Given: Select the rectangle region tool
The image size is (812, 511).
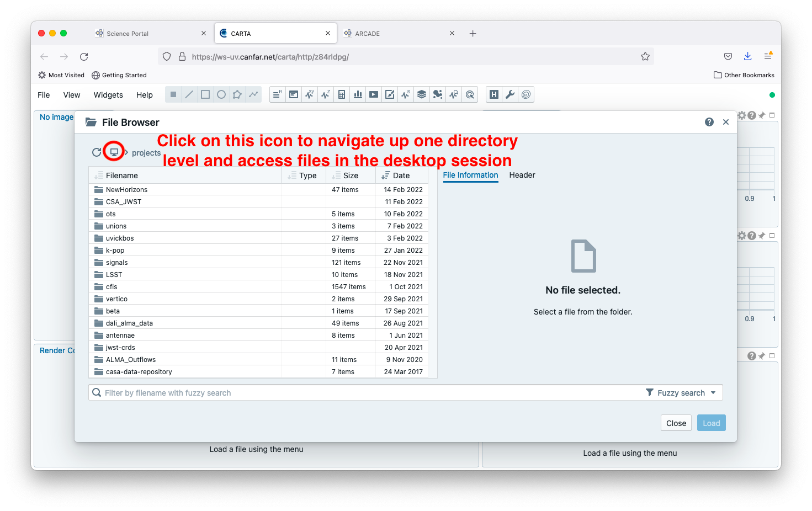Looking at the screenshot, I should tap(205, 94).
